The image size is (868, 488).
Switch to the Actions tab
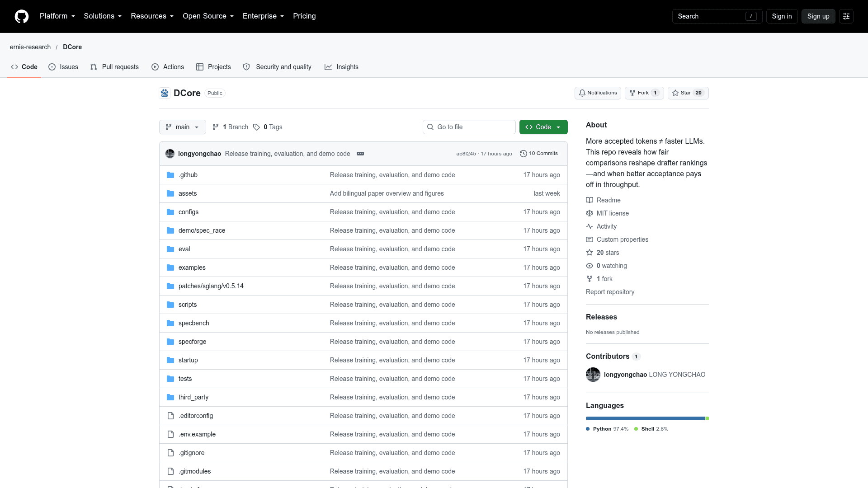point(168,67)
